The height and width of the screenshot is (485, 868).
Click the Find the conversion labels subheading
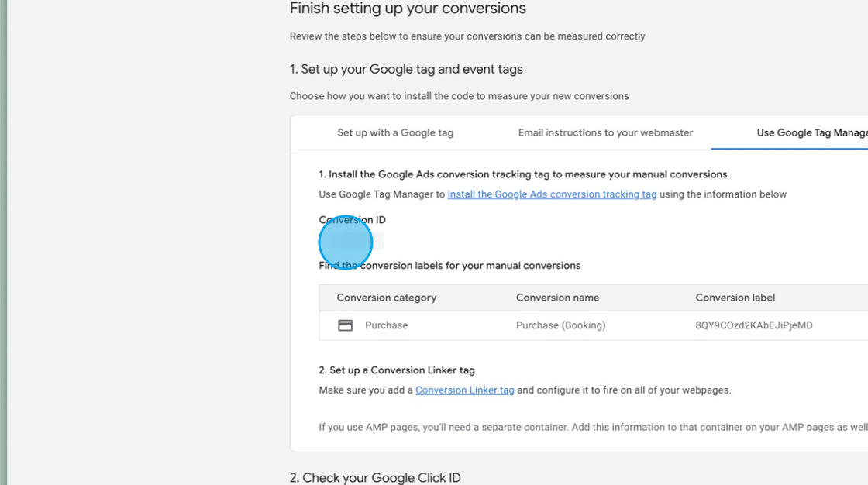point(449,266)
